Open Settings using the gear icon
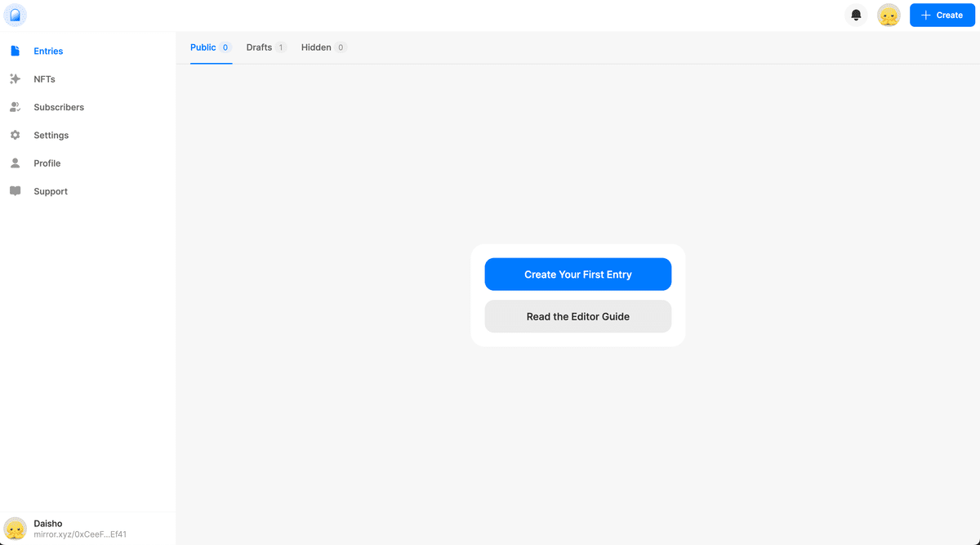The image size is (980, 545). click(15, 135)
